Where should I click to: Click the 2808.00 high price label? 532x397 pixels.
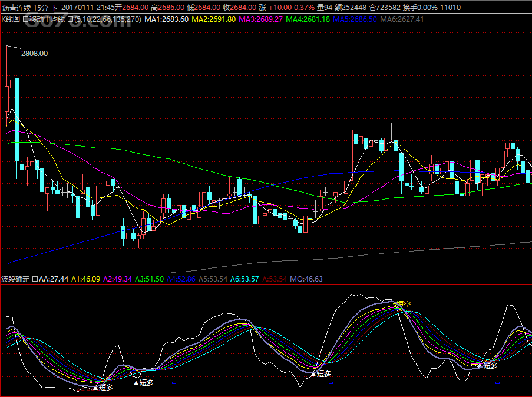pyautogui.click(x=34, y=54)
